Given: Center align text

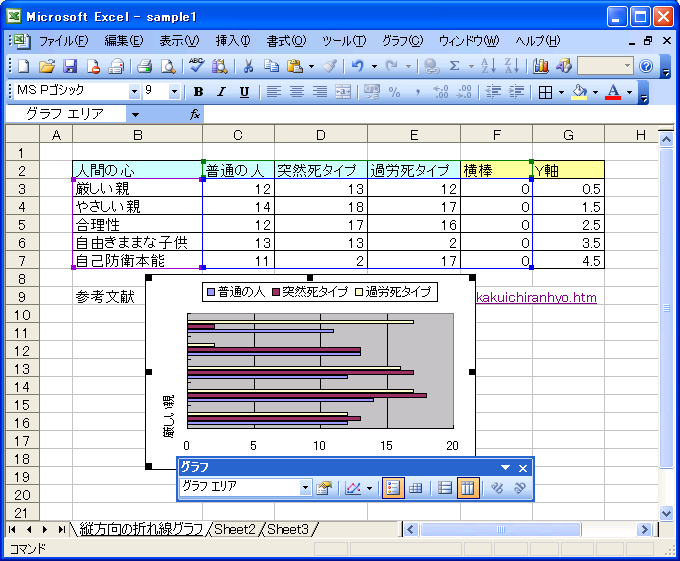Looking at the screenshot, I should pos(297,91).
